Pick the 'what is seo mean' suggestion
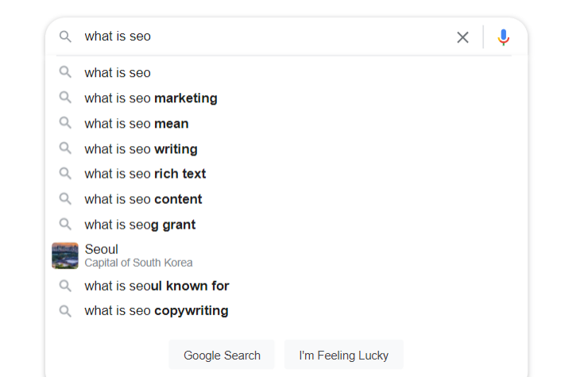Image resolution: width=588 pixels, height=377 pixels. click(x=137, y=124)
